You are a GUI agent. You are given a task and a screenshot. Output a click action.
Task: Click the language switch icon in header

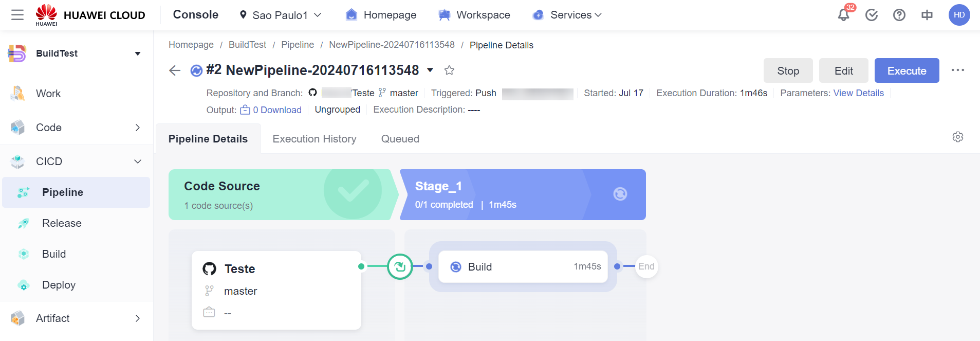coord(927,15)
